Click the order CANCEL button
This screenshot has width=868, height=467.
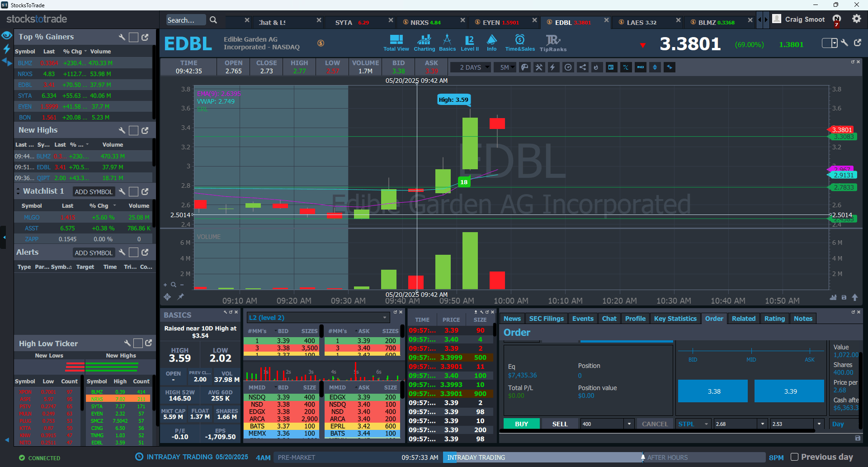pyautogui.click(x=655, y=424)
